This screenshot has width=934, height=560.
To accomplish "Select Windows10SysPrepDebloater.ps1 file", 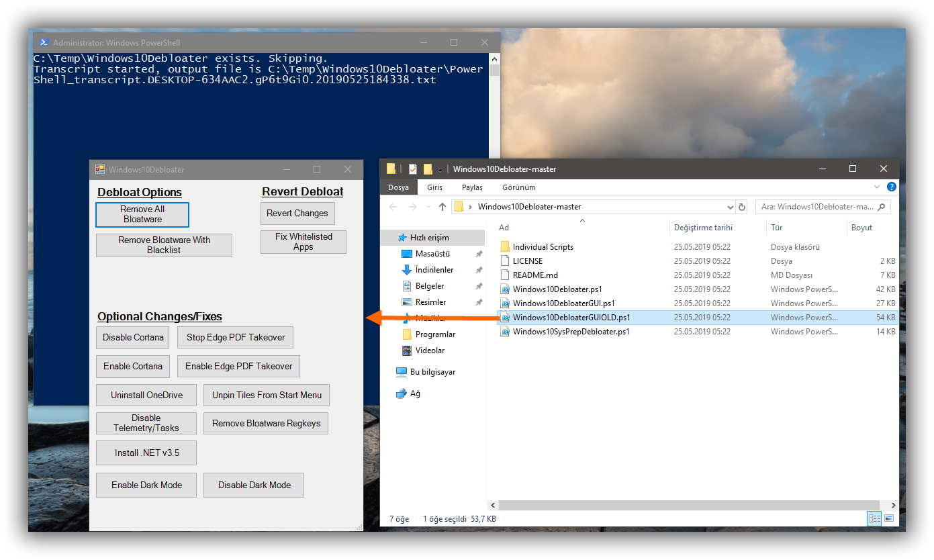I will pyautogui.click(x=698, y=332).
